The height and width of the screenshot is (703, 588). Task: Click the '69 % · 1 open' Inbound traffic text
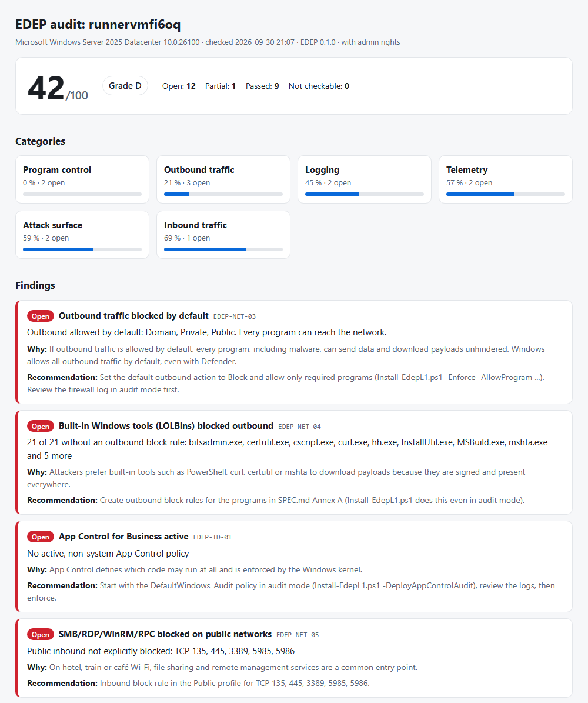click(x=187, y=238)
